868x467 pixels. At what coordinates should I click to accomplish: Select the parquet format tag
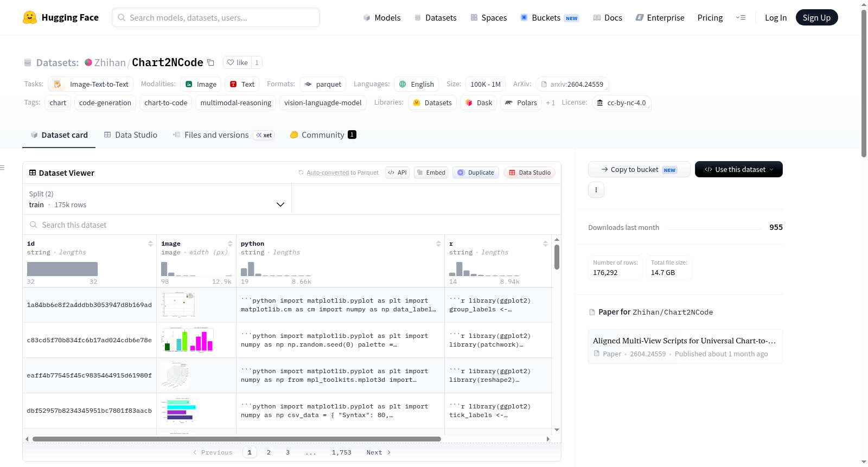click(x=323, y=84)
